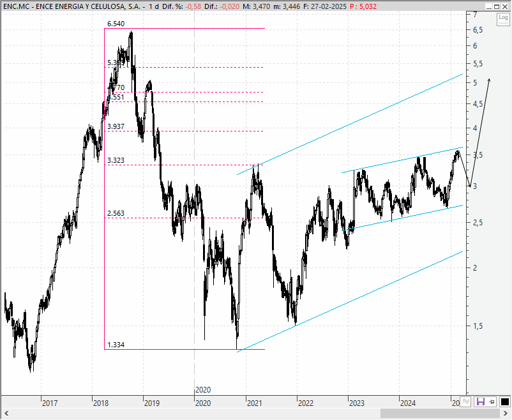The height and width of the screenshot is (420, 512).
Task: Click the 2018 label on time axis
Action: 101,403
